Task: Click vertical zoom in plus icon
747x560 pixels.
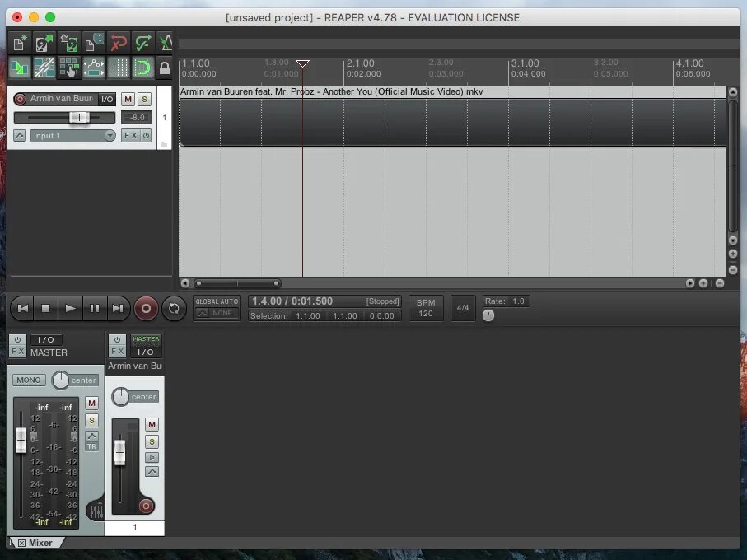Action: point(733,254)
